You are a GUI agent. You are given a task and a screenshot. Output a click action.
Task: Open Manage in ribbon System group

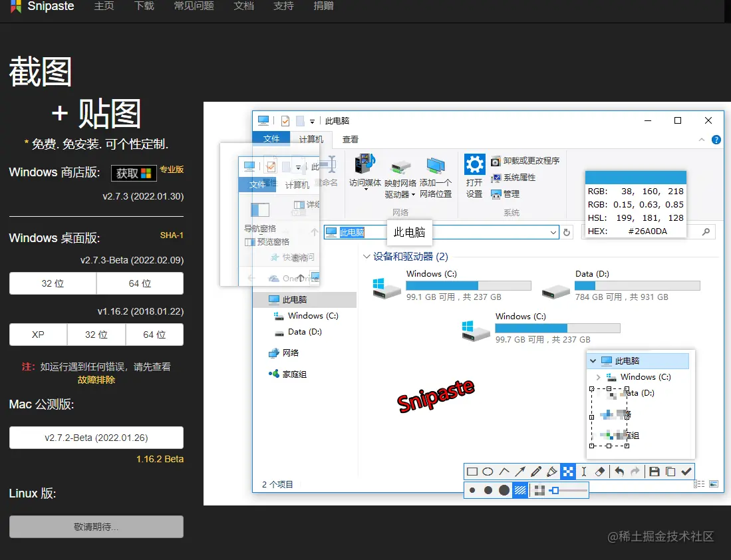click(506, 194)
